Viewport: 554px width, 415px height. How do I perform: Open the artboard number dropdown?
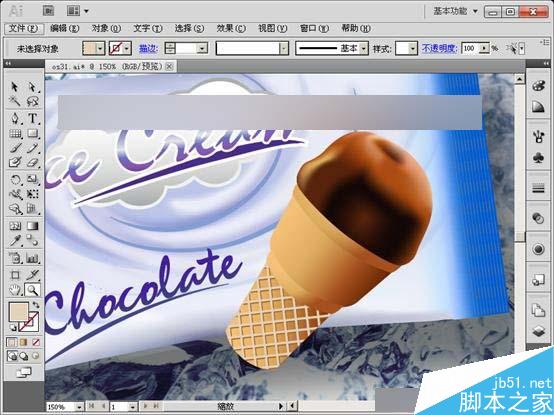coord(133,407)
